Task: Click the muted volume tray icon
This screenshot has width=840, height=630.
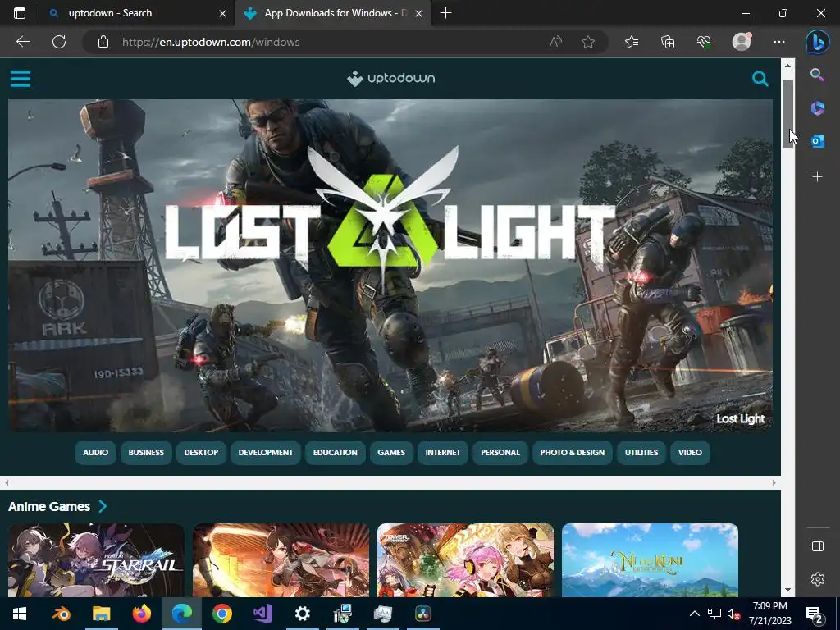Action: coord(733,614)
